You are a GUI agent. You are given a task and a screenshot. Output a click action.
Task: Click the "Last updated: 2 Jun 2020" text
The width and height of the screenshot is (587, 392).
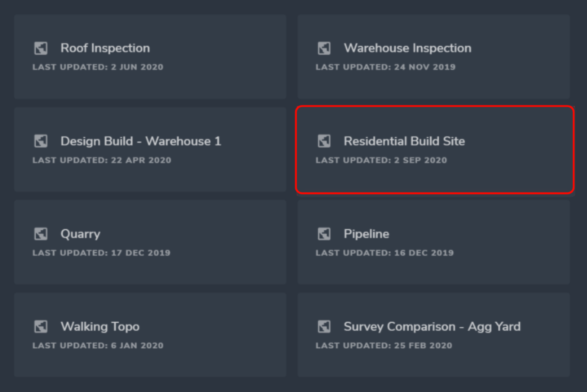coord(98,67)
